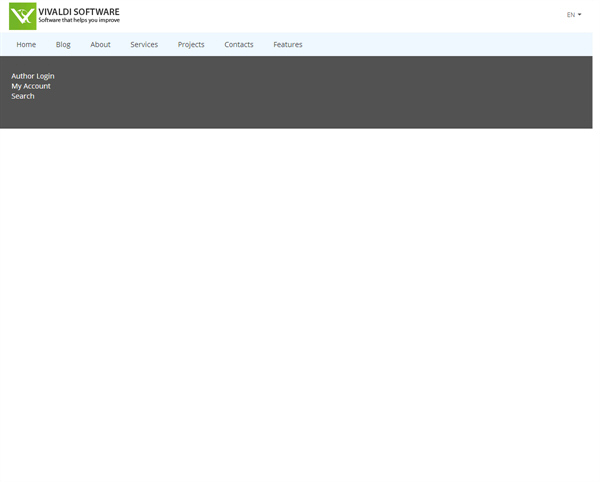This screenshot has width=600, height=482.
Task: Click the dark footer area right of Author Login
Action: 200,76
